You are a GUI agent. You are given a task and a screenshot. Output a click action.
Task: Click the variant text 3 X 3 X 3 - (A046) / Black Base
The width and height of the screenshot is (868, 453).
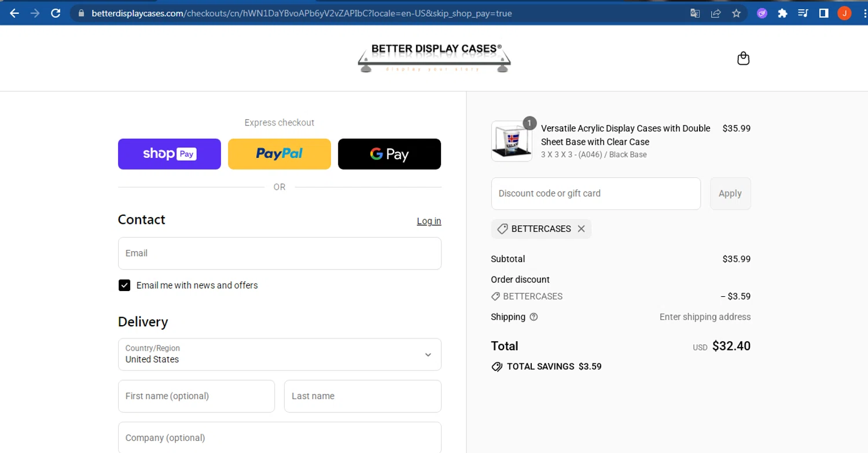click(x=594, y=154)
